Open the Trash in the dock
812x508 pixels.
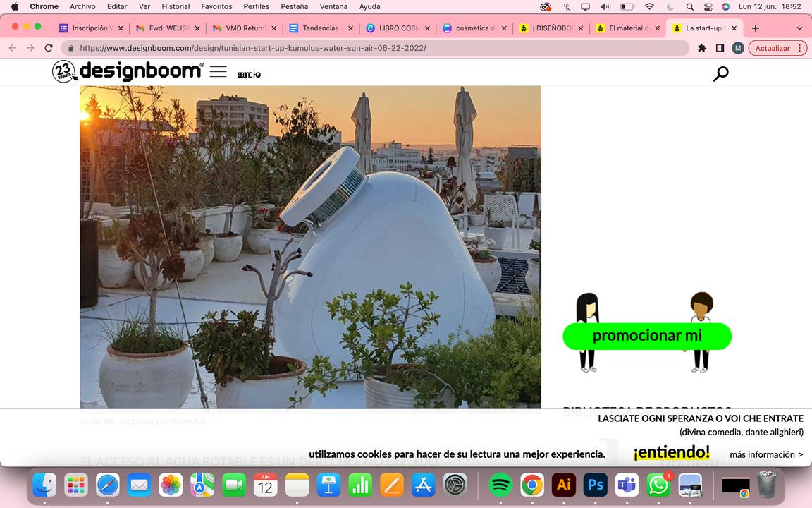pyautogui.click(x=767, y=485)
